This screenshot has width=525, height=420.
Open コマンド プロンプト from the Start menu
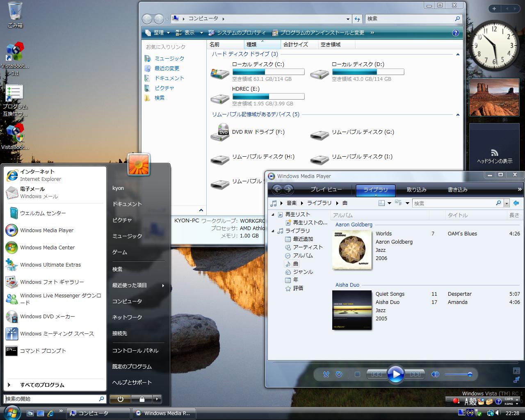(55, 351)
